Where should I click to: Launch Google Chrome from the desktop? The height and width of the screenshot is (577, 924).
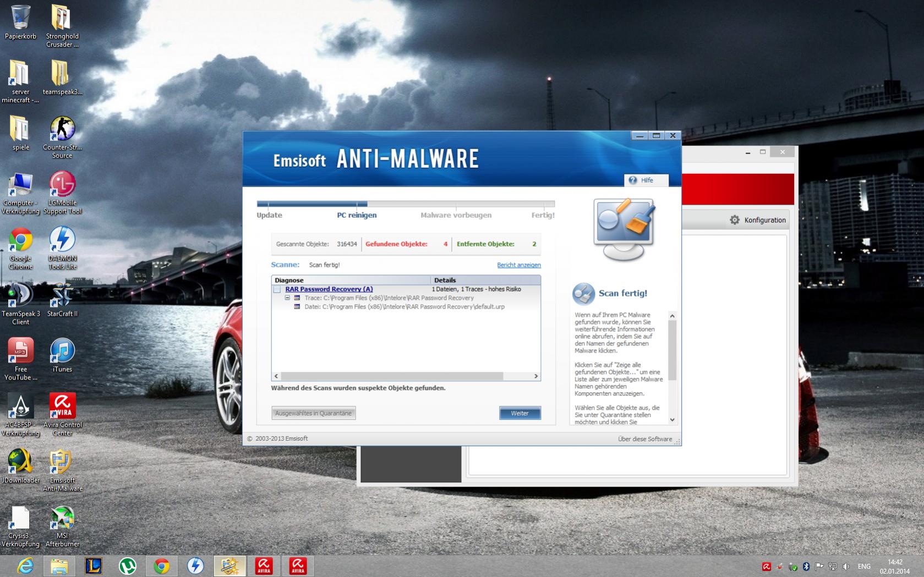pyautogui.click(x=20, y=249)
